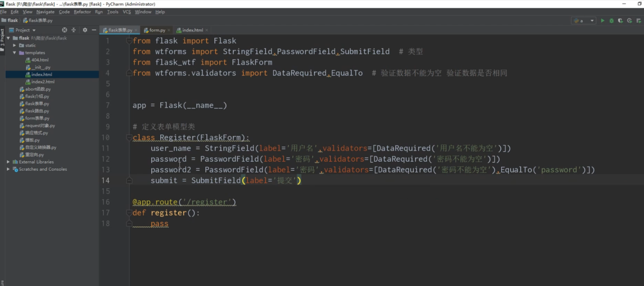Expand the static folder

click(15, 45)
